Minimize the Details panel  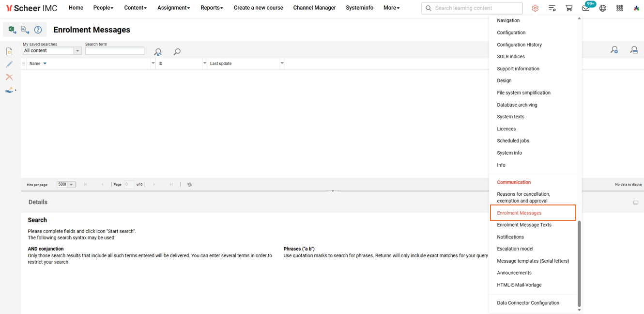[x=636, y=203]
